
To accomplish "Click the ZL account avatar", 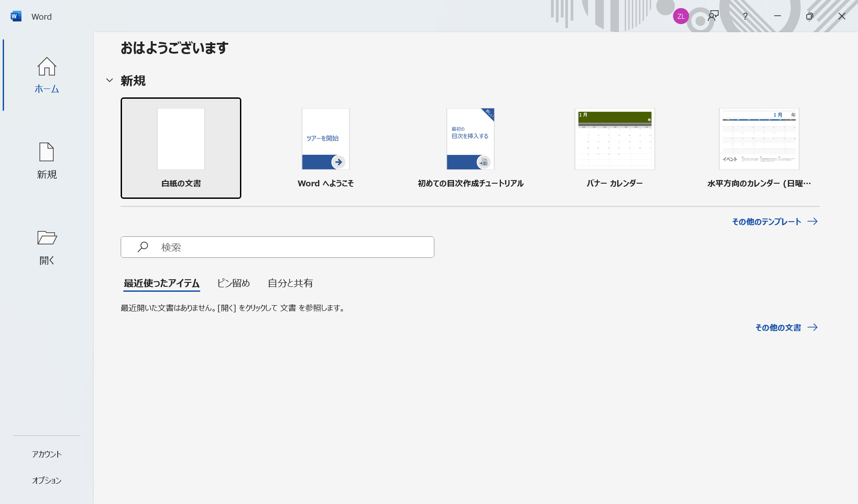I will [x=681, y=16].
